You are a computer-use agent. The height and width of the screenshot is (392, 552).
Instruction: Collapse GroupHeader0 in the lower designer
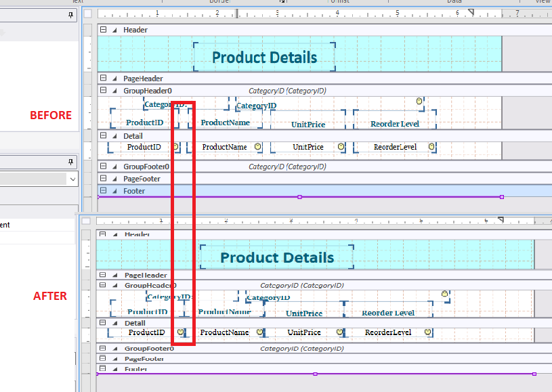(102, 284)
